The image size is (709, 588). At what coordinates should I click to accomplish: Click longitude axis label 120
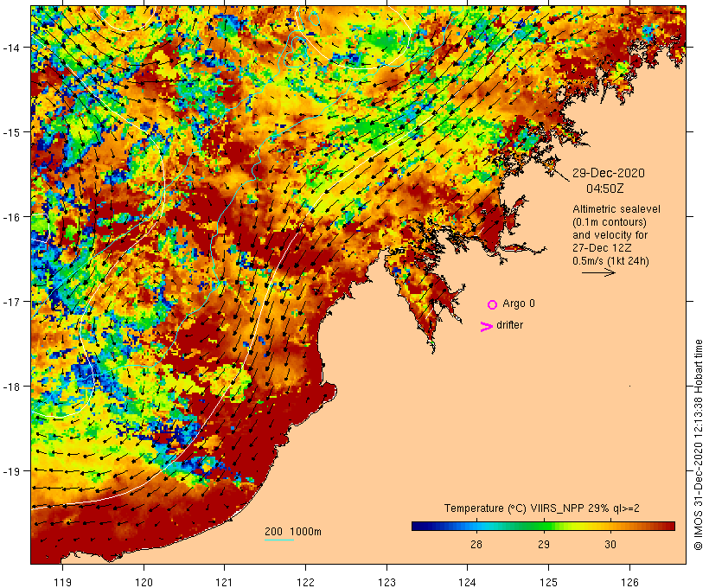[144, 582]
